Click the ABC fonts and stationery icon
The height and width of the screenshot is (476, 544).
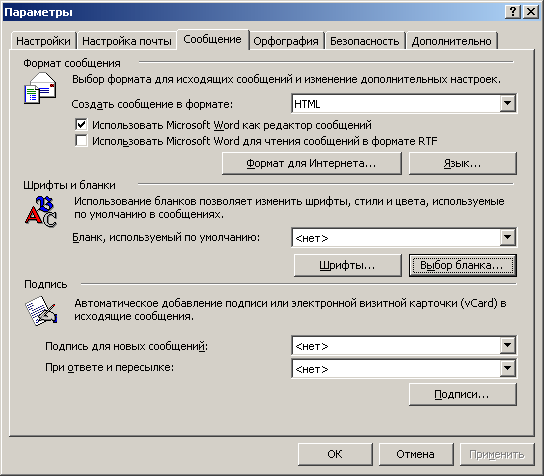[41, 212]
